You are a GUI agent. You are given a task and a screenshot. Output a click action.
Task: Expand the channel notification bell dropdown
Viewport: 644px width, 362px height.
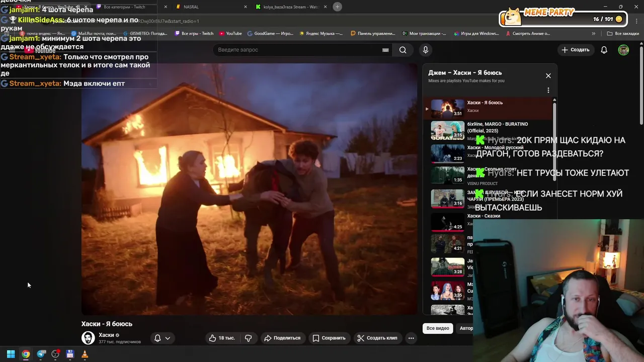click(162, 338)
